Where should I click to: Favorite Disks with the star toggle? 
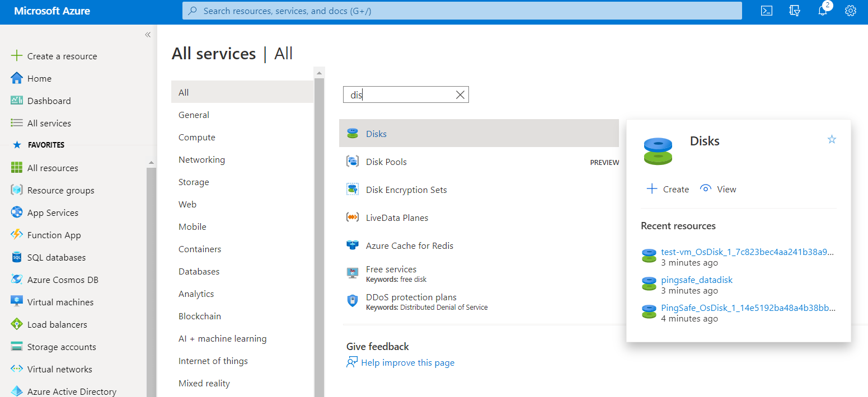click(x=832, y=139)
